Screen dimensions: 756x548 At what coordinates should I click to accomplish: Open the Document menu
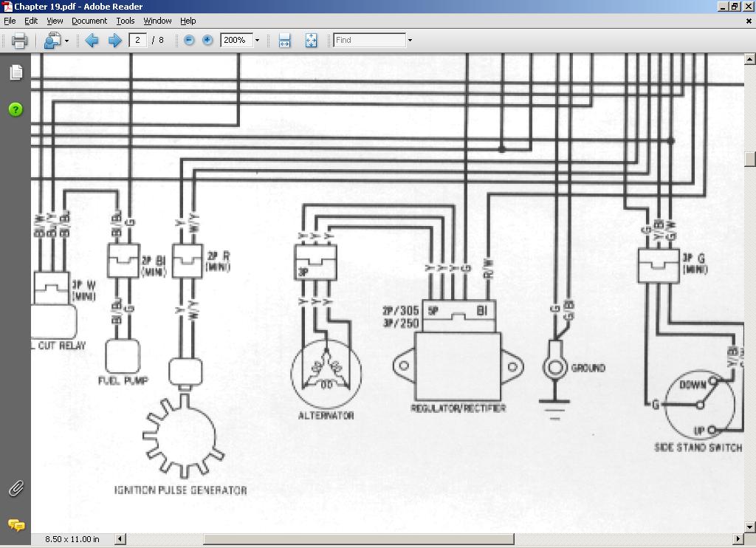pyautogui.click(x=89, y=21)
